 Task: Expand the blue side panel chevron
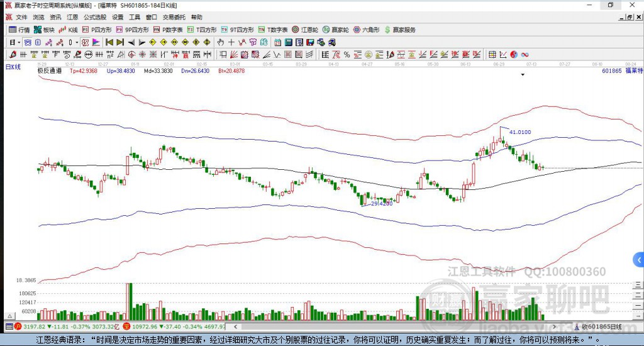click(639, 260)
